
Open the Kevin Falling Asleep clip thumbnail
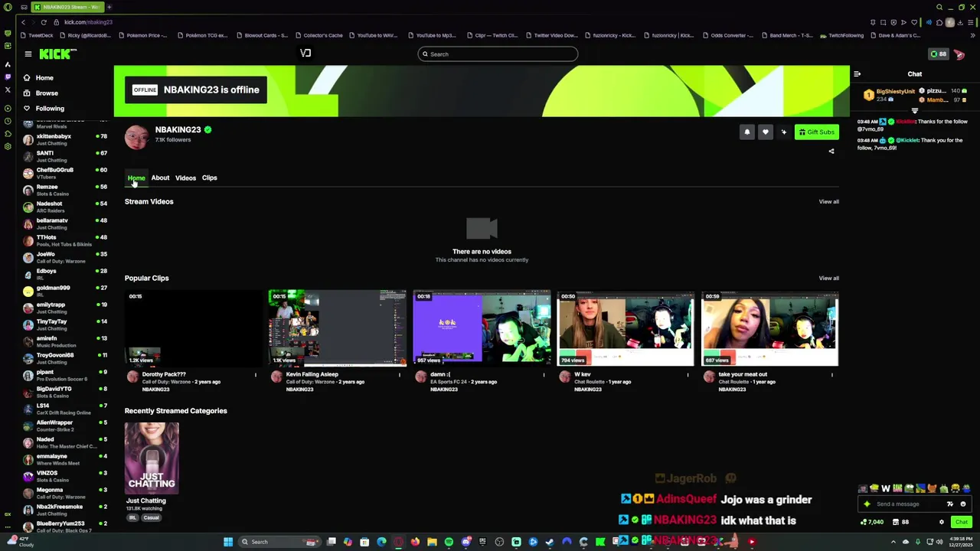point(338,328)
